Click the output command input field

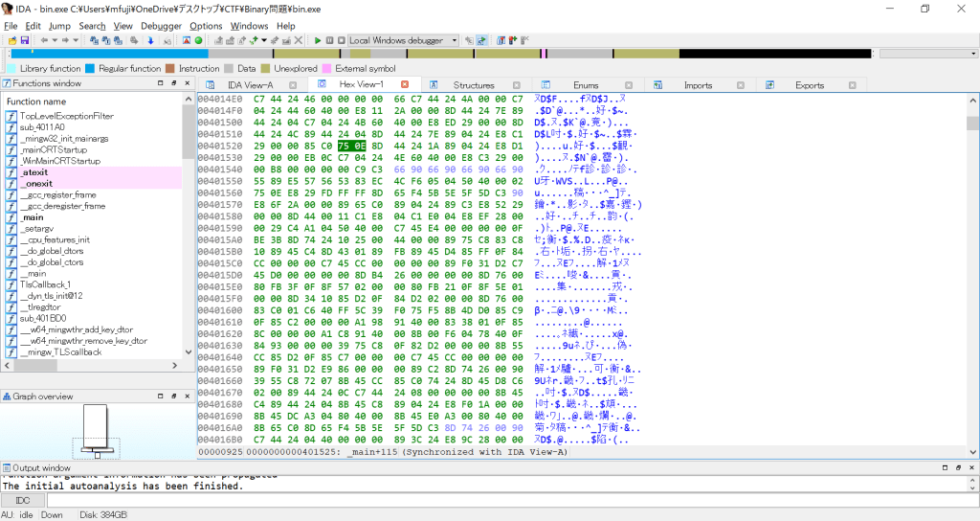point(507,500)
